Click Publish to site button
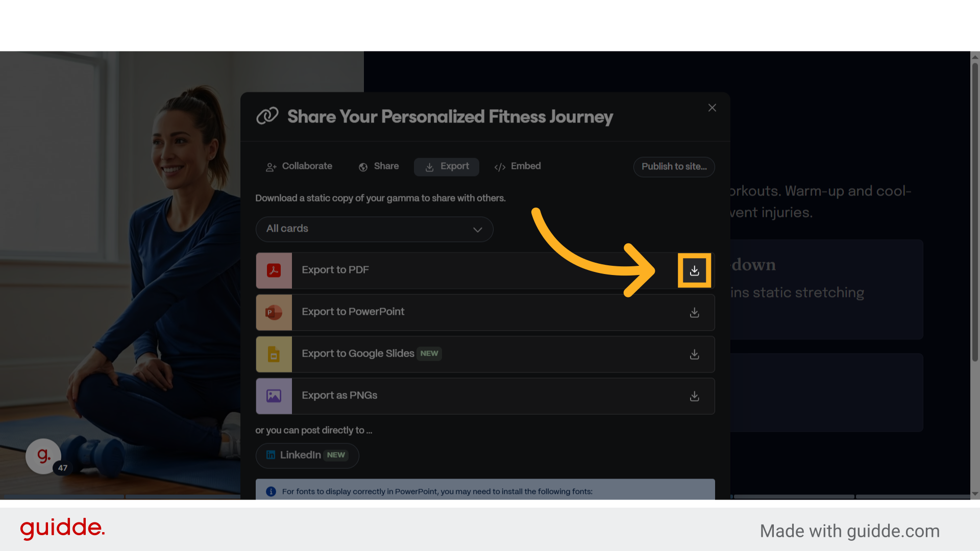This screenshot has height=551, width=980. [x=674, y=167]
